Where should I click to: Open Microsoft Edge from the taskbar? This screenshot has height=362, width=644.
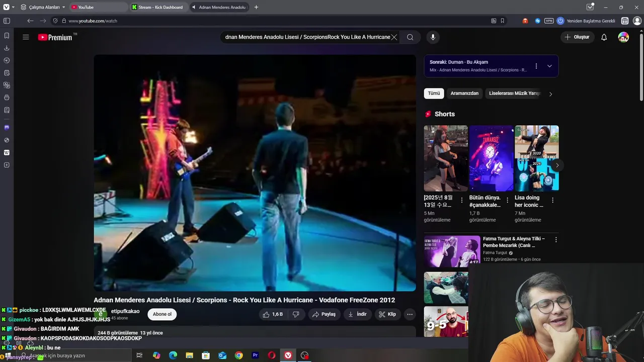coord(173,355)
